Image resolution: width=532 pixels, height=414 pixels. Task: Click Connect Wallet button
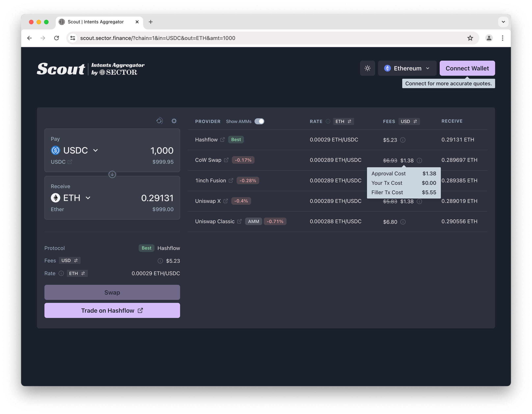point(467,68)
